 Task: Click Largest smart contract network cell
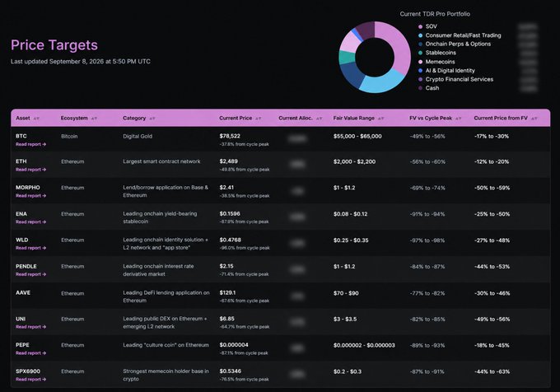161,161
